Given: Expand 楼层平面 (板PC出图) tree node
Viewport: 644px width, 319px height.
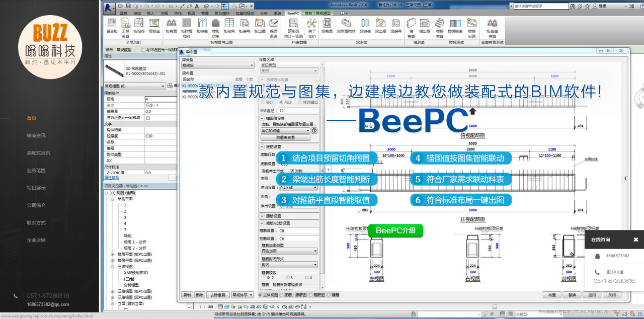Looking at the screenshot, I should click(112, 254).
